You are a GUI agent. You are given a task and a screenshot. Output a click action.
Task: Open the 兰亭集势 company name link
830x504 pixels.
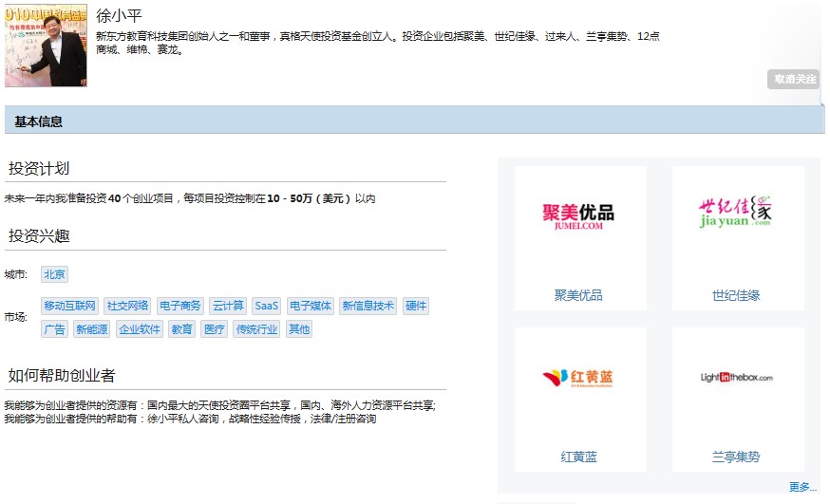[x=736, y=457]
